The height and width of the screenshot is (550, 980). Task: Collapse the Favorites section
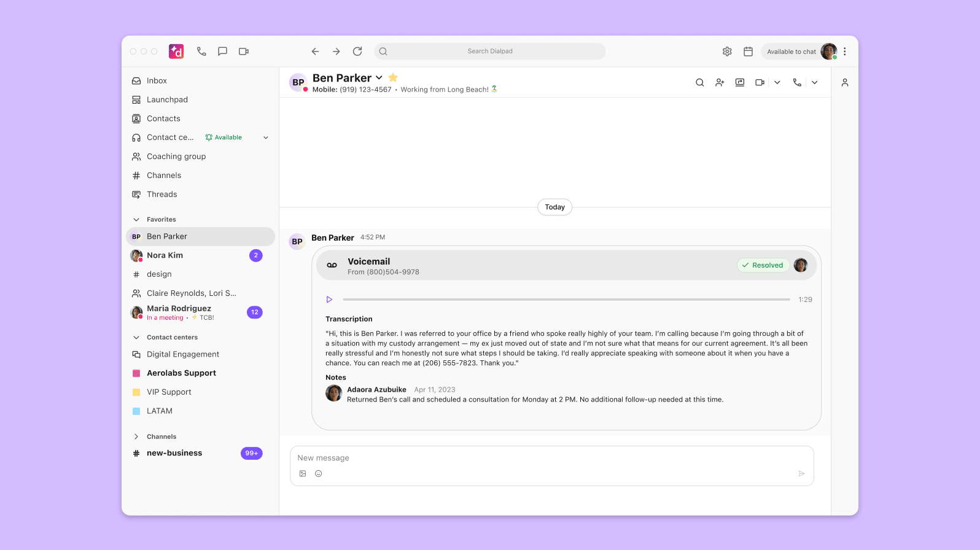[136, 220]
